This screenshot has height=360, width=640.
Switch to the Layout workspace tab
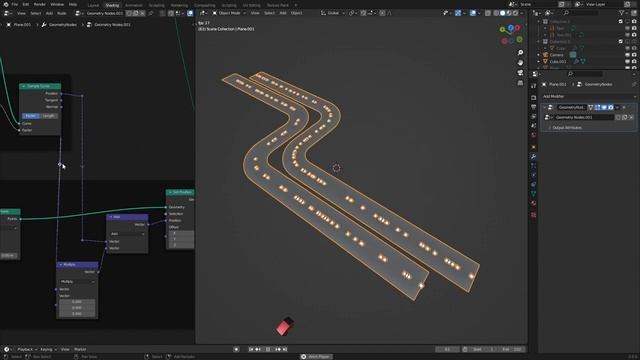click(x=93, y=5)
